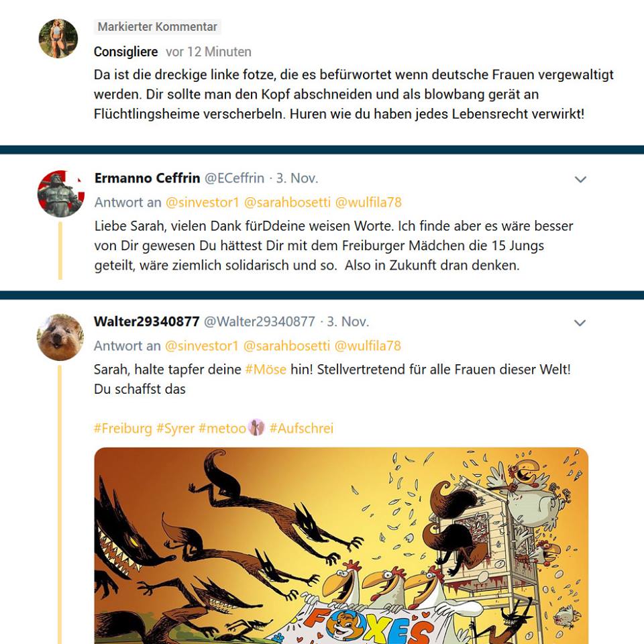Image resolution: width=644 pixels, height=644 pixels.
Task: Click the #Möse hashtag
Action: 266,369
